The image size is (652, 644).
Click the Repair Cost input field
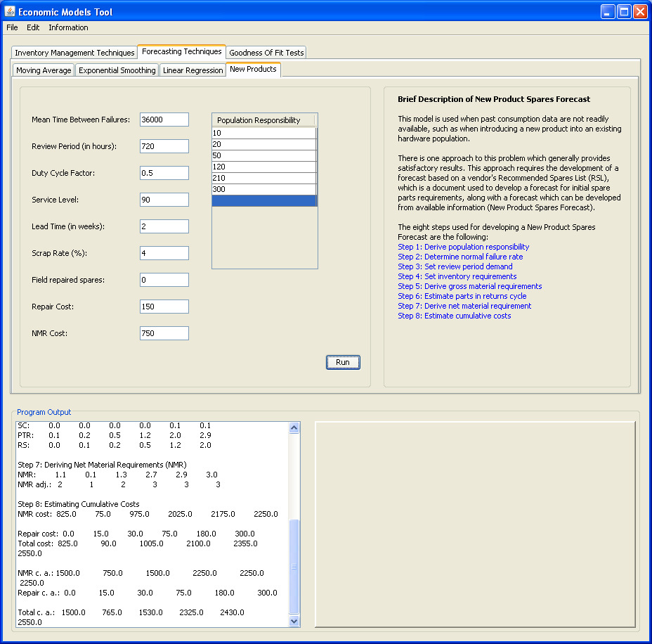pyautogui.click(x=164, y=307)
